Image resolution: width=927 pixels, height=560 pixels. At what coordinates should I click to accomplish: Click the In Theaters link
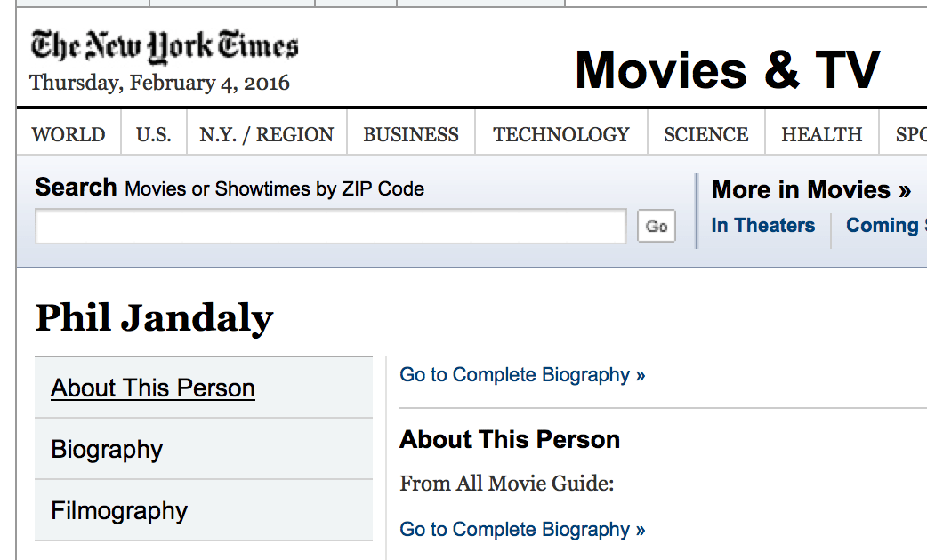click(x=762, y=225)
